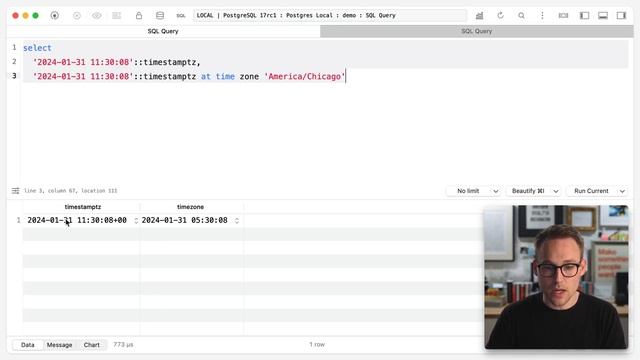The width and height of the screenshot is (640, 360).
Task: Toggle the left sidebar panel icon
Action: (x=584, y=16)
